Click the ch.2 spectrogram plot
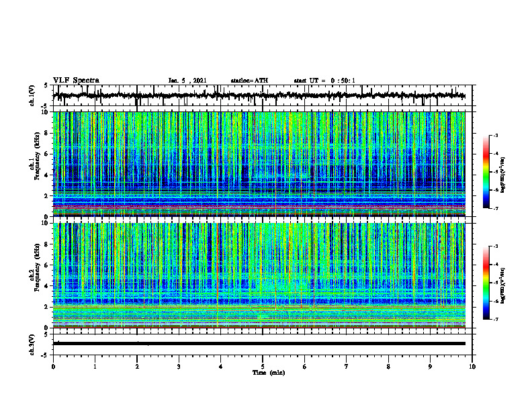Viewport: 532px width, 411px height. [x=259, y=275]
